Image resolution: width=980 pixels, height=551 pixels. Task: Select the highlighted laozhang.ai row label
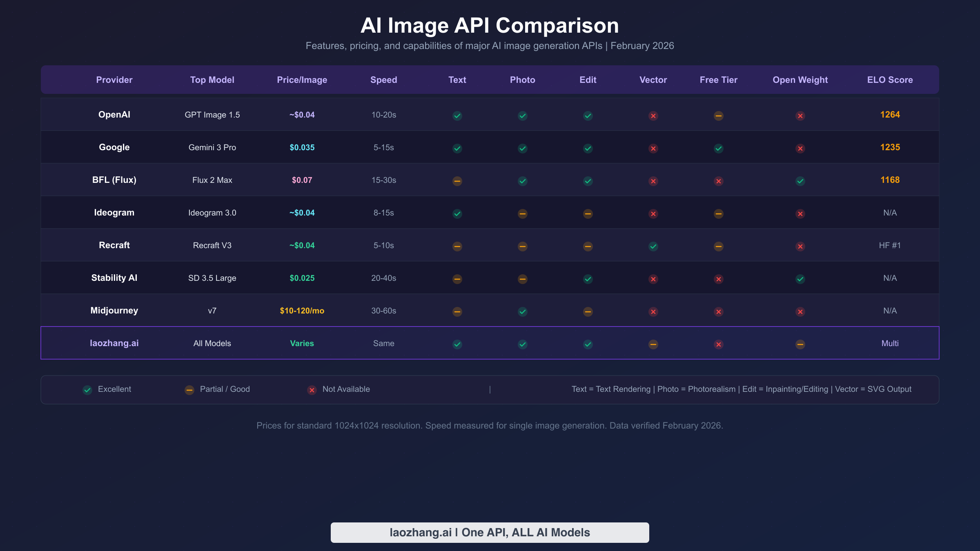(114, 343)
